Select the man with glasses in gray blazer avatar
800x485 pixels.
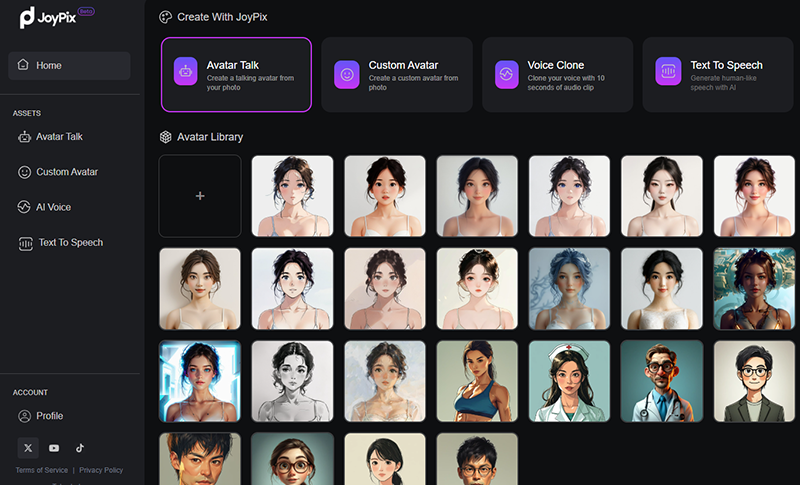tap(754, 381)
